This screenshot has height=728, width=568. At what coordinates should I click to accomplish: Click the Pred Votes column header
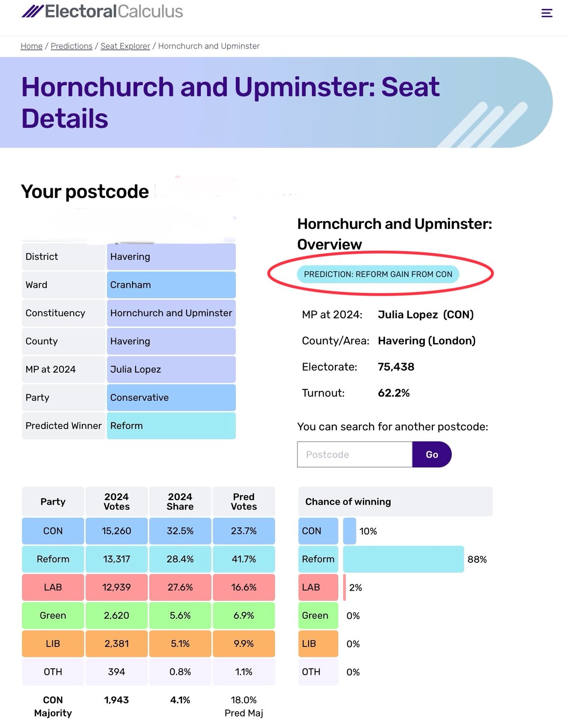pyautogui.click(x=243, y=501)
